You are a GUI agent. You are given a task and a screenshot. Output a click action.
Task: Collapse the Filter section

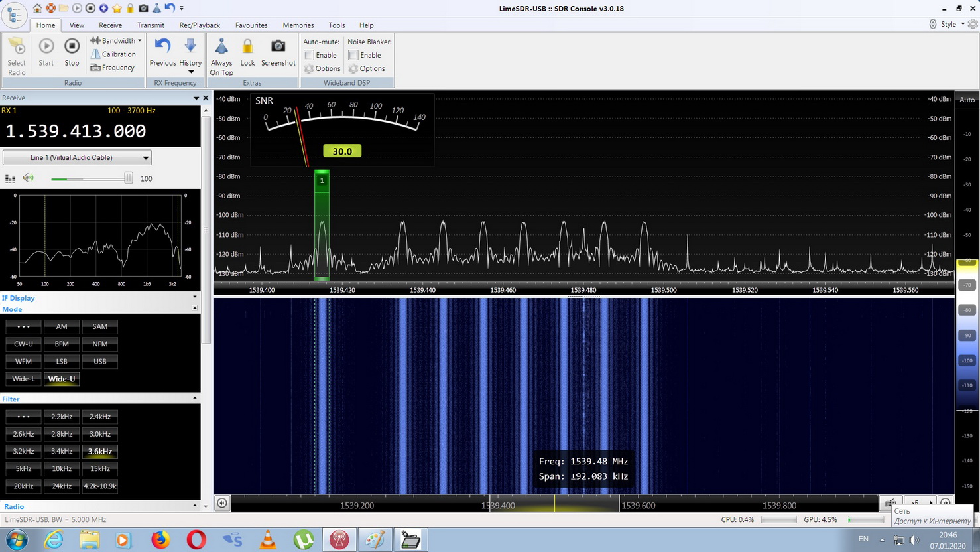pos(195,398)
